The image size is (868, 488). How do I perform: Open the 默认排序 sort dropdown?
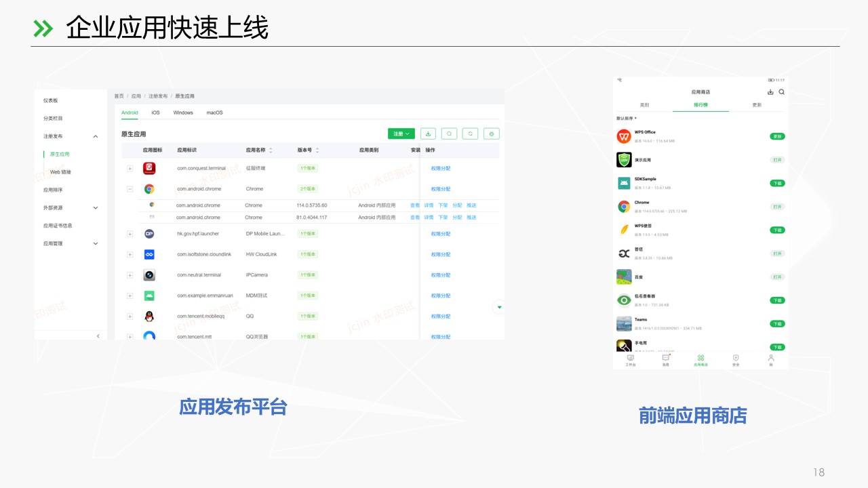pos(627,119)
